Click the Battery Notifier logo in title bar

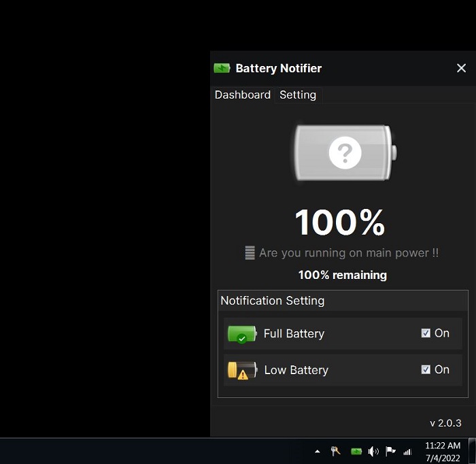(x=222, y=68)
